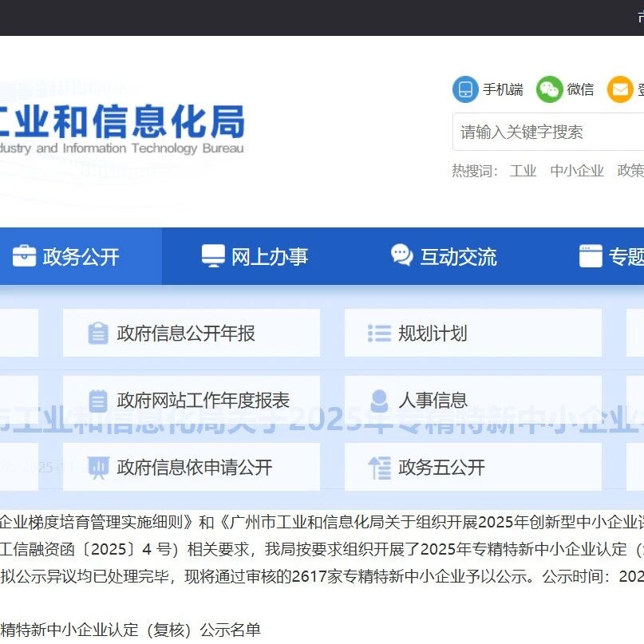Open the 网上办事 navigation tab
Image resolution: width=644 pixels, height=644 pixels.
255,256
